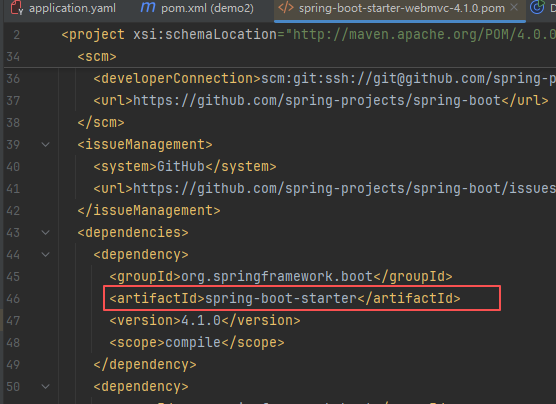Click groupId org.springframework.boot line
556x404 pixels.
coord(281,276)
